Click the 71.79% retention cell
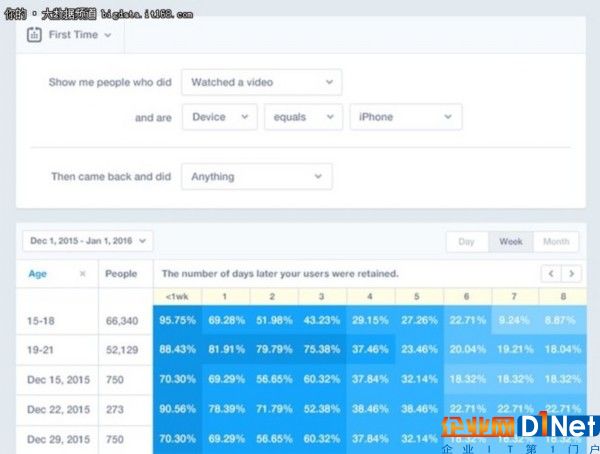 coord(274,409)
